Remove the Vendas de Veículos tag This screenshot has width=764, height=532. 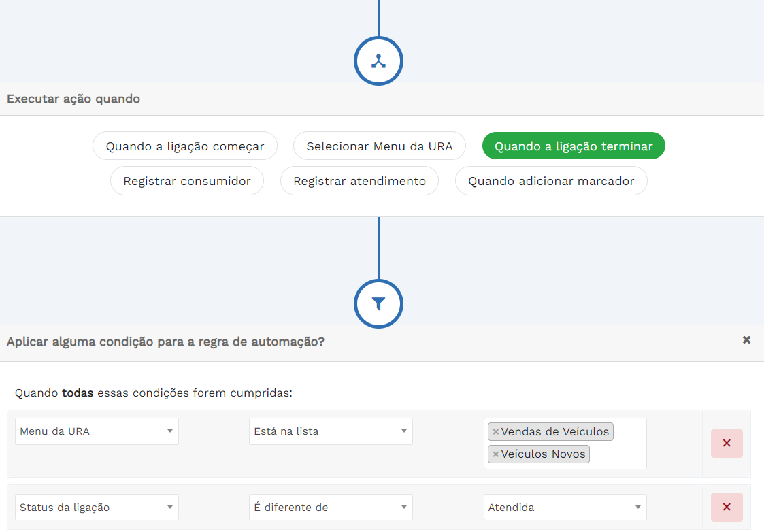tap(496, 432)
